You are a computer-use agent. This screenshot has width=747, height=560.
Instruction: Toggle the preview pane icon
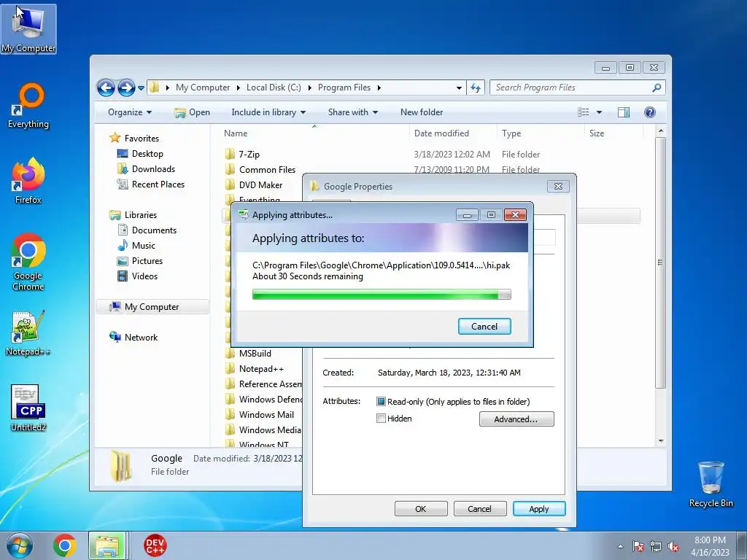623,112
